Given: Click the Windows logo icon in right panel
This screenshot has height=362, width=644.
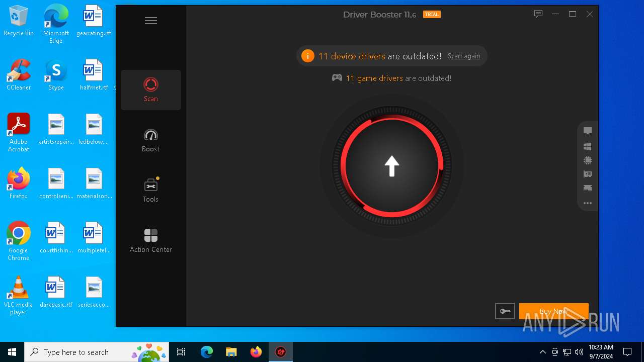Looking at the screenshot, I should pyautogui.click(x=588, y=146).
